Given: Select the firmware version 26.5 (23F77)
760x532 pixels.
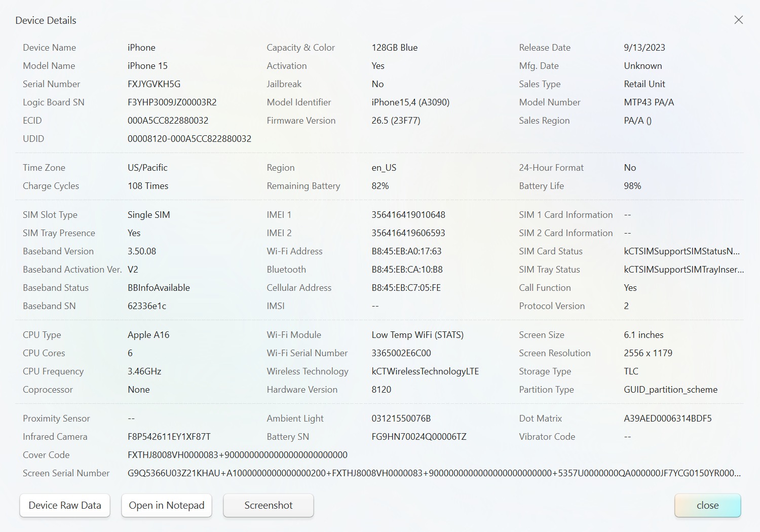Looking at the screenshot, I should click(x=396, y=121).
